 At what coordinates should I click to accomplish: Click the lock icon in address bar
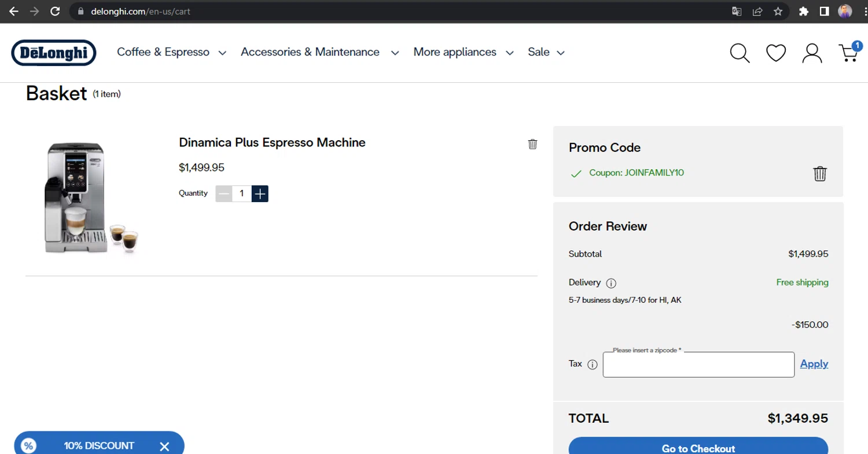[80, 11]
